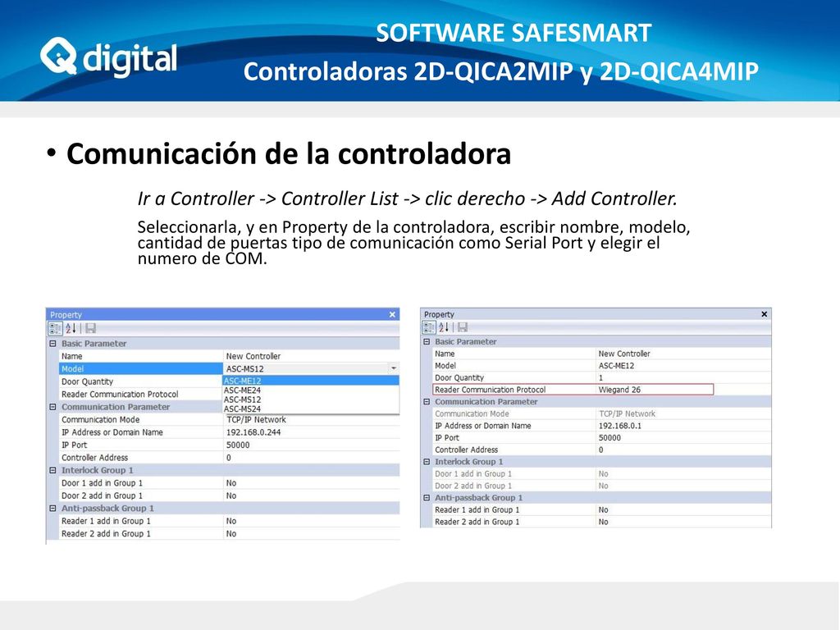840x630 pixels.
Task: Select Reader Communication Protocol row in right panel
Action: click(573, 390)
